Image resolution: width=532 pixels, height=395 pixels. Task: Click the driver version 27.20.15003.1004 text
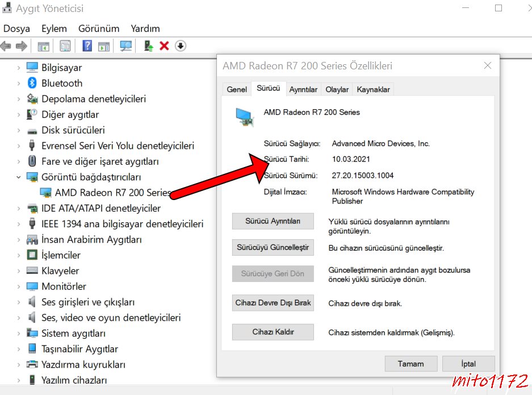[362, 175]
